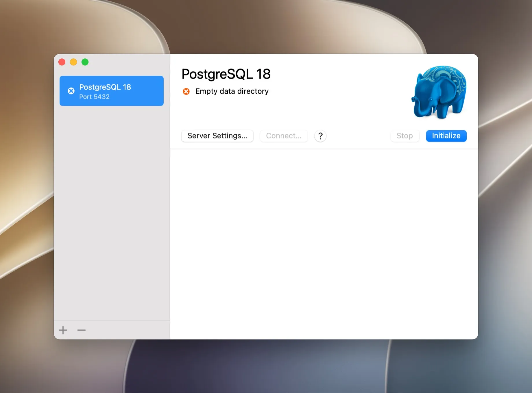Screen dimensions: 532x393
Task: Minimize window with yellow button
Action: click(x=73, y=62)
